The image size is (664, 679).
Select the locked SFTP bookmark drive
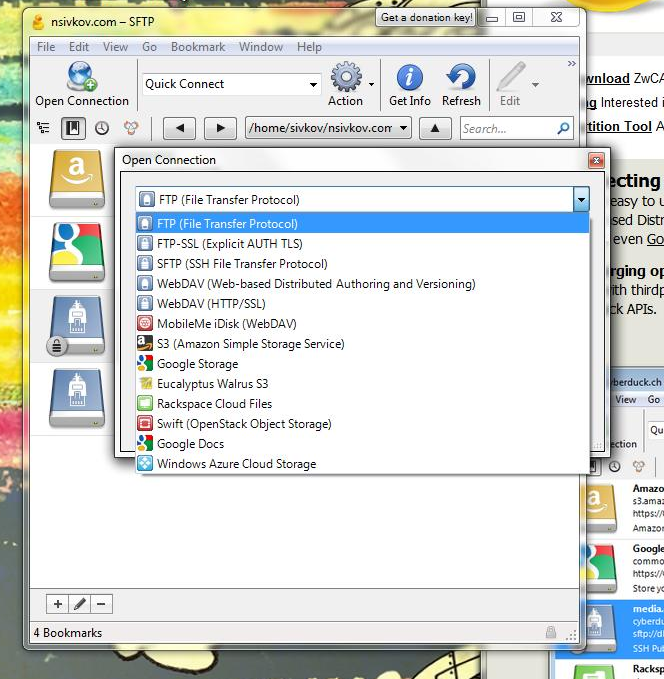point(77,326)
